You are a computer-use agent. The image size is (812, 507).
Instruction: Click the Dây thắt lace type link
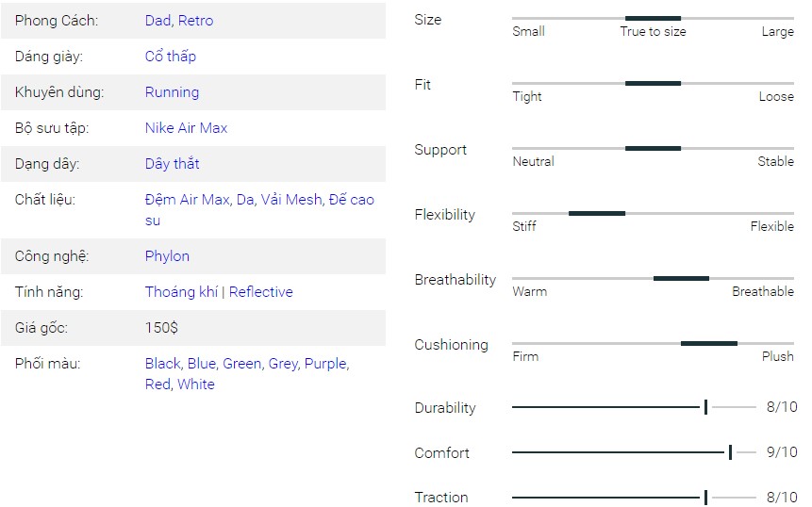point(172,164)
